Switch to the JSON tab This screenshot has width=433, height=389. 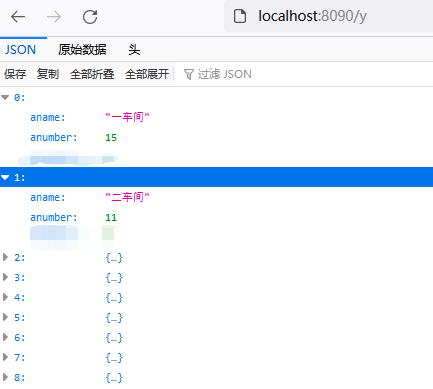tap(20, 50)
